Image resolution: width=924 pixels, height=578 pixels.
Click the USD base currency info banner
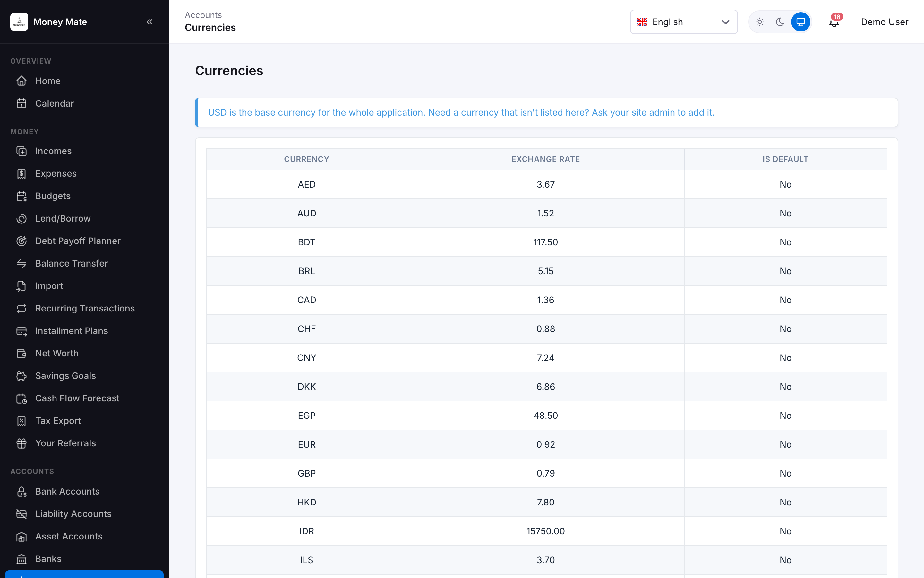click(546, 112)
